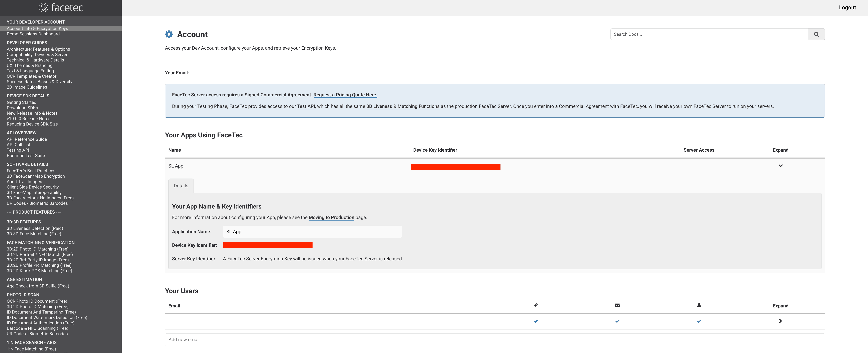Screen dimensions: 868x353
Task: Open API Call List
Action: tap(18, 145)
